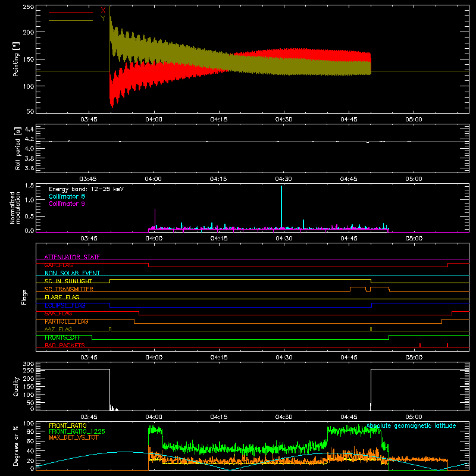Click the 05:00 time label under Pointing plot
The height and width of the screenshot is (476, 476).
(414, 120)
